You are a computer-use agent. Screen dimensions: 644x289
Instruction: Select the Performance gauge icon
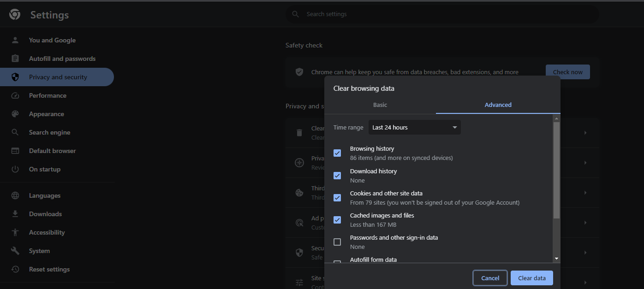point(15,95)
